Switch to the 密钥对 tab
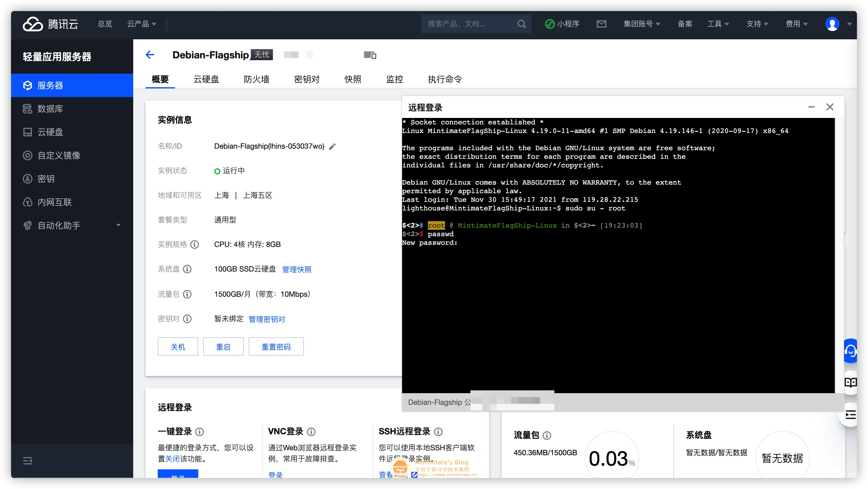 [x=307, y=79]
